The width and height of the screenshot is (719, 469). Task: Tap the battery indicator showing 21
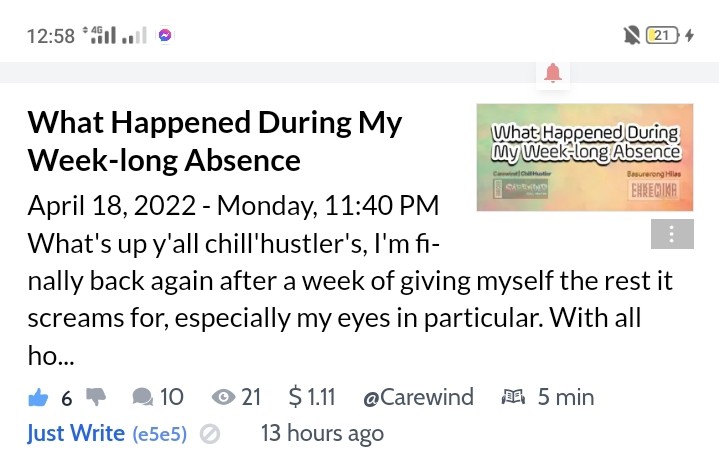click(x=662, y=35)
